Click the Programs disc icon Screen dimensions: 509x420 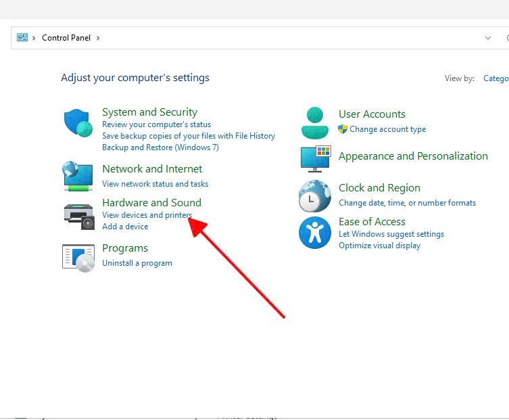coord(78,258)
